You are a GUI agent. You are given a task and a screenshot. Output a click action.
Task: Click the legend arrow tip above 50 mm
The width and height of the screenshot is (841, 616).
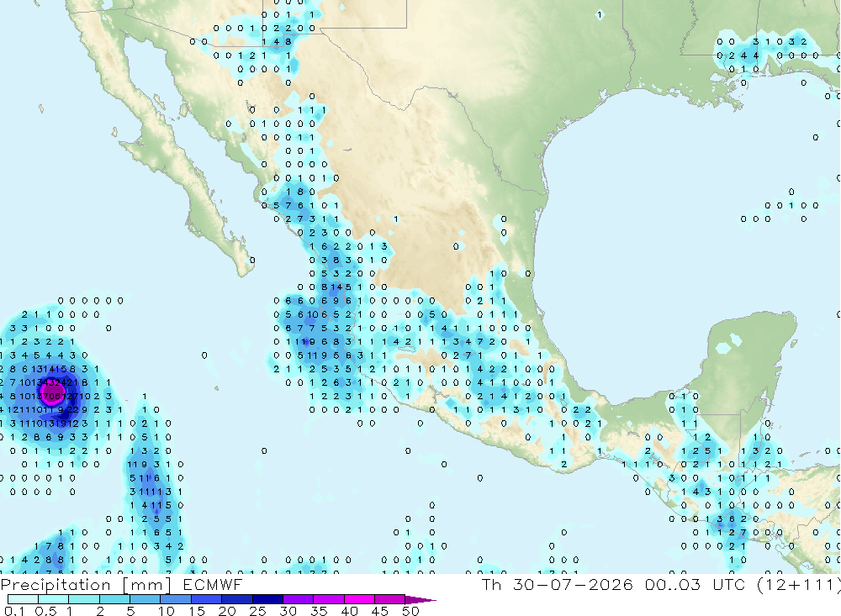click(420, 600)
